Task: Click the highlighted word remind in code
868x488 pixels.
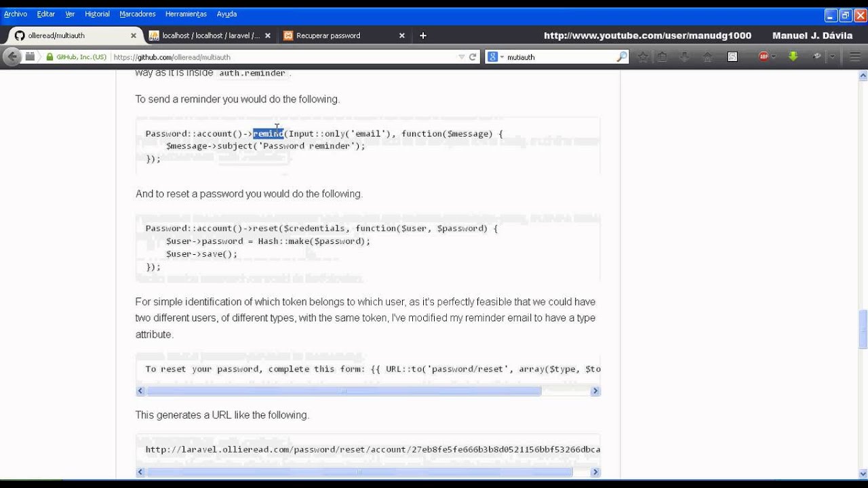Action: (268, 134)
